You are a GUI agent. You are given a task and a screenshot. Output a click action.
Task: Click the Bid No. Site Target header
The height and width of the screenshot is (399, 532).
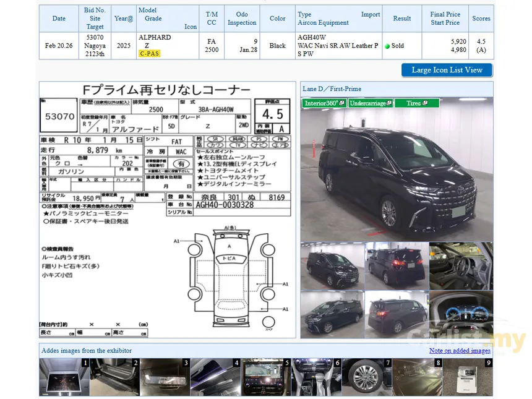tap(95, 19)
